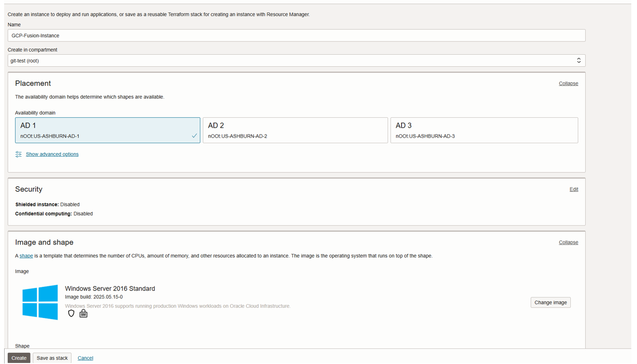Collapse the Image and shape section
Viewport: 637px width, 364px height.
click(x=568, y=242)
